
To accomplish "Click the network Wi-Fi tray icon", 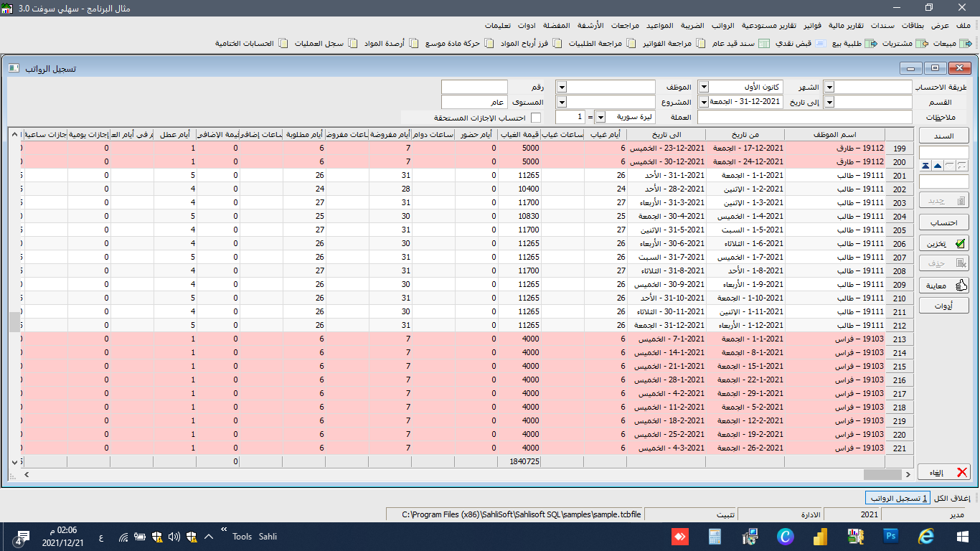I will pos(123,537).
